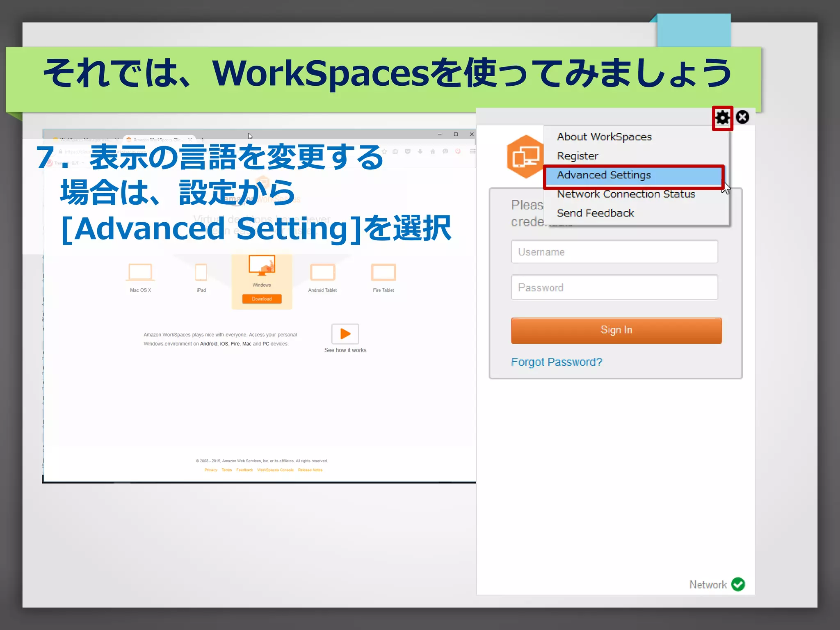Click the WorkSpaces orange hexagon logo

pyautogui.click(x=525, y=156)
